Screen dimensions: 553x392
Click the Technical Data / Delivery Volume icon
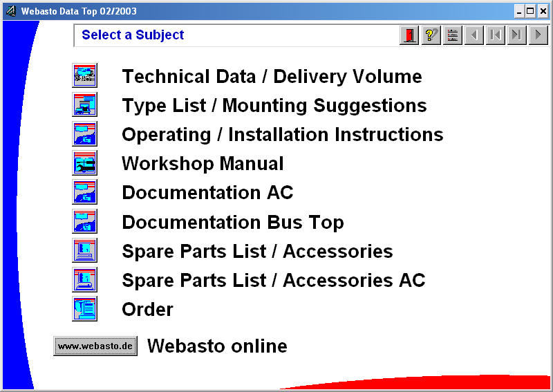84,75
